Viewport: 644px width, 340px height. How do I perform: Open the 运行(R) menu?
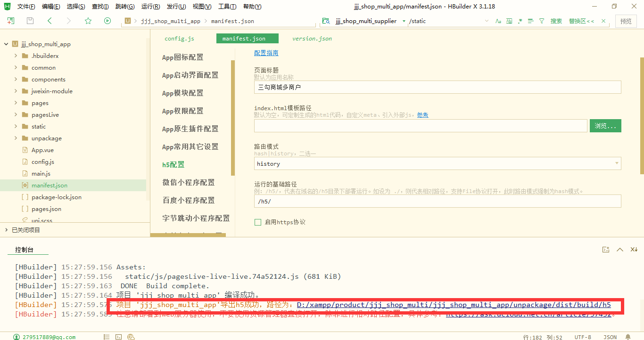pos(150,7)
